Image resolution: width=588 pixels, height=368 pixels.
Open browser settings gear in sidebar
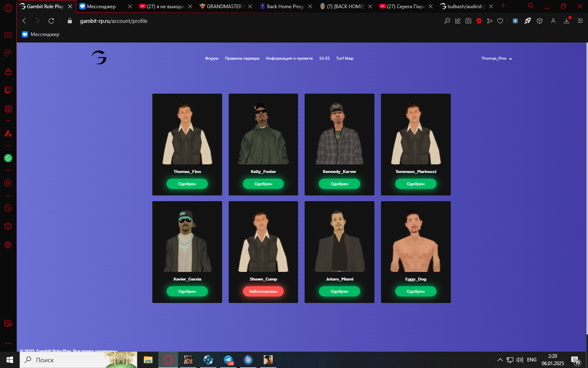[8, 245]
